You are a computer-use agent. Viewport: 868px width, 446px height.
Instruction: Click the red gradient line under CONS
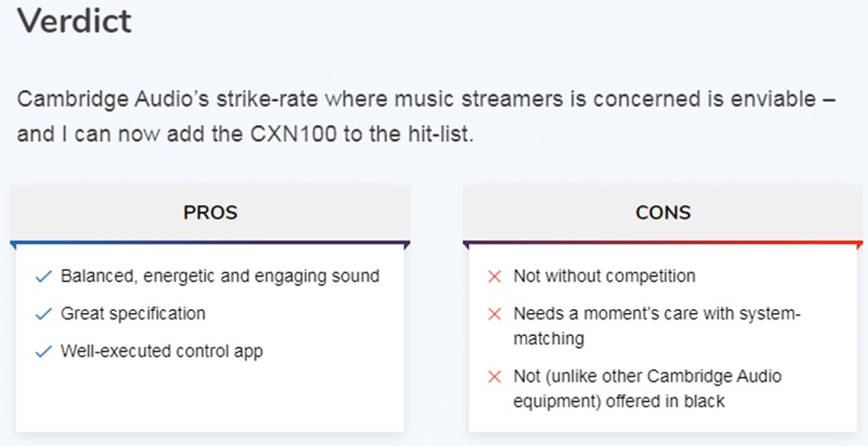point(662,243)
